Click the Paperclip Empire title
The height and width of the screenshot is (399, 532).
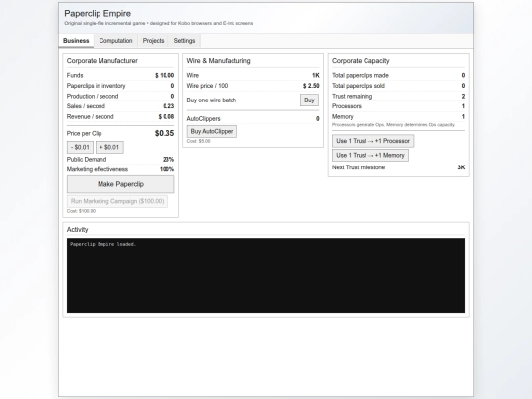click(98, 13)
